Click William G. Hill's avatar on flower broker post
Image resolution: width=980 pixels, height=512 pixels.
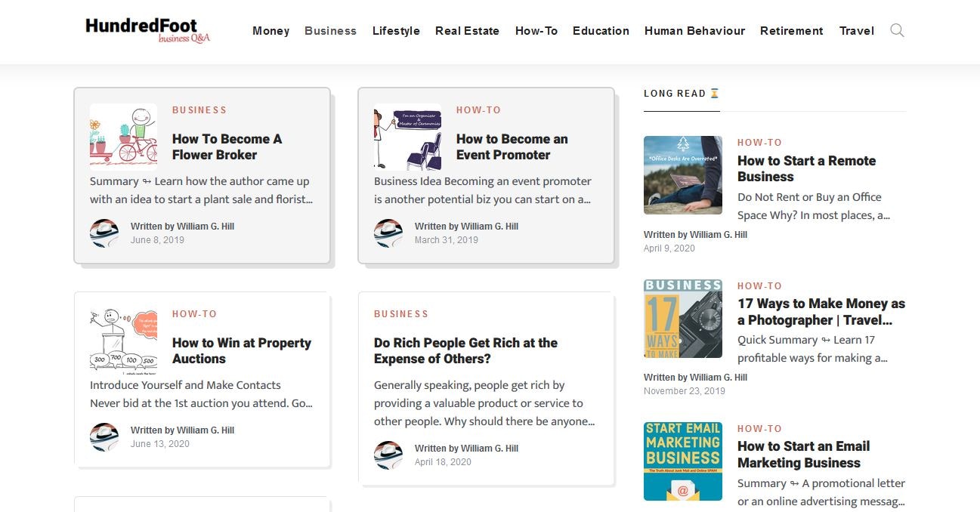pos(104,233)
